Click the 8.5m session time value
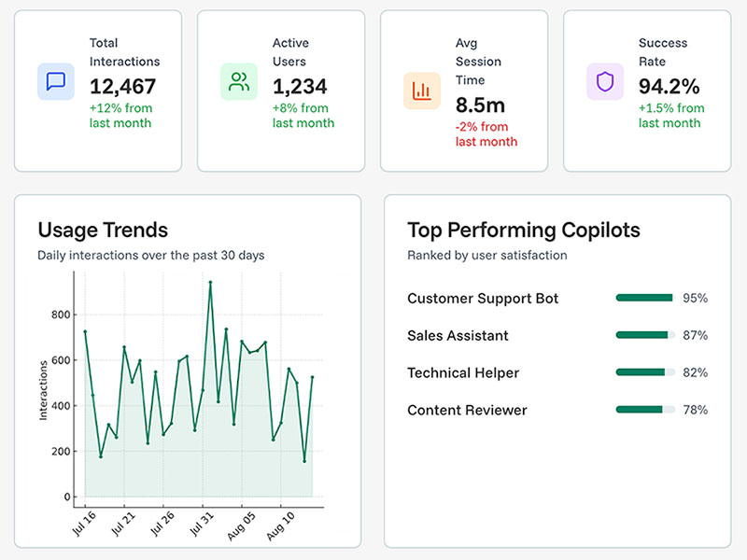 480,105
